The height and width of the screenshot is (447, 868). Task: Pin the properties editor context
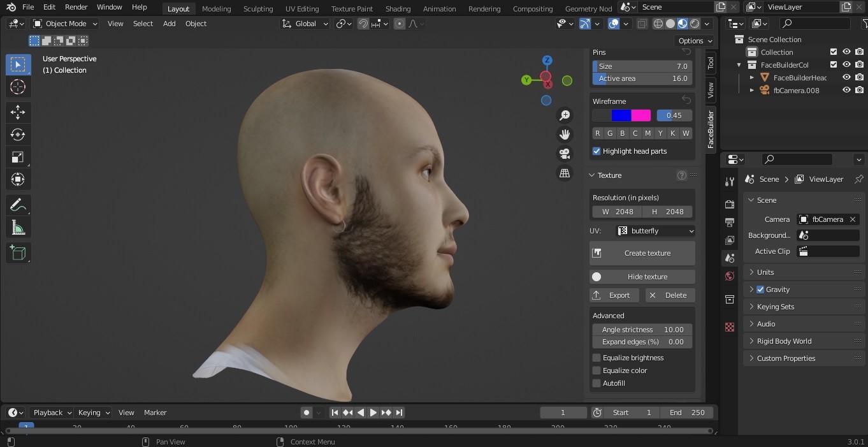tap(858, 179)
